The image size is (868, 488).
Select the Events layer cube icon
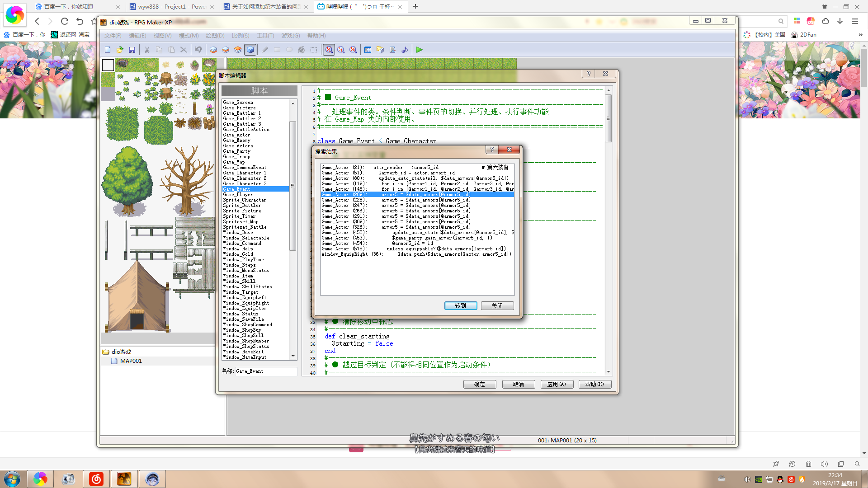tap(250, 50)
